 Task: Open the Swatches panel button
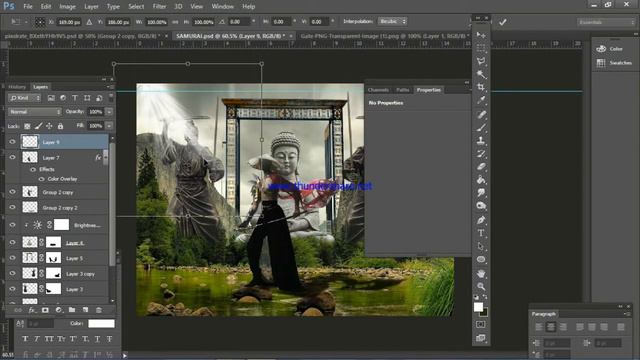point(614,63)
